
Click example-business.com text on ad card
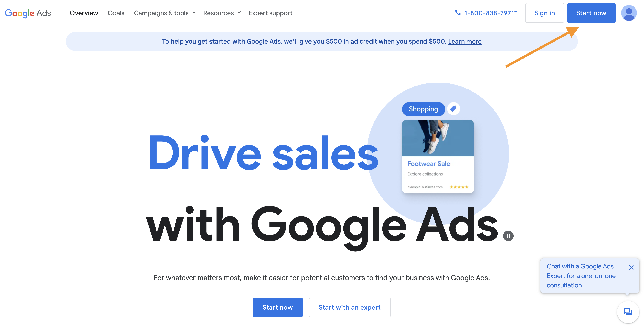pos(425,187)
